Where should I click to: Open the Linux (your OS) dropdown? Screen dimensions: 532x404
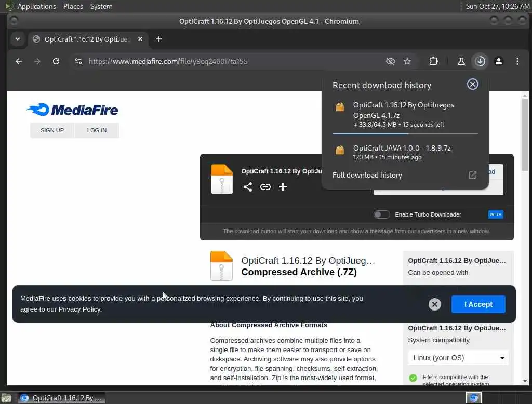458,358
